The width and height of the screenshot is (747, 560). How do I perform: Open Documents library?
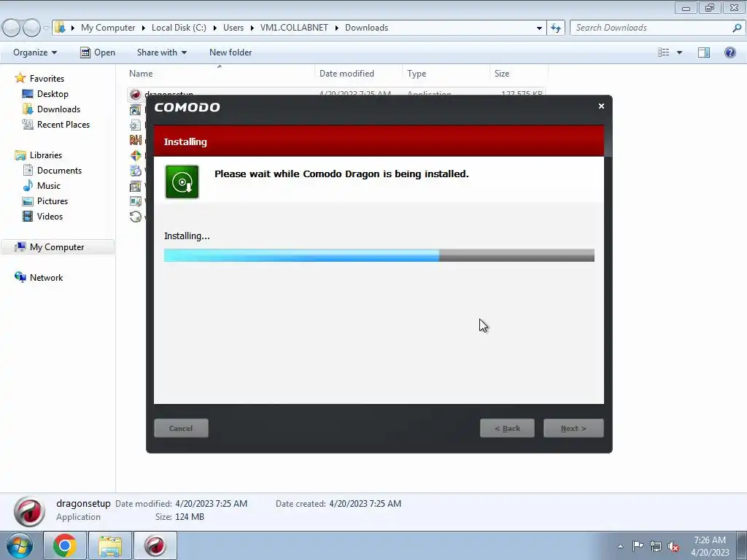coord(60,171)
